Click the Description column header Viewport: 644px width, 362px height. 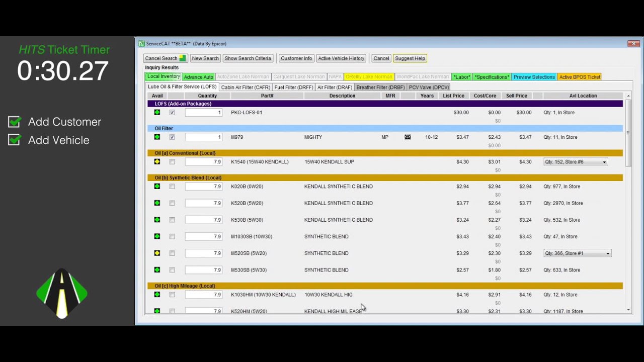[x=342, y=96]
